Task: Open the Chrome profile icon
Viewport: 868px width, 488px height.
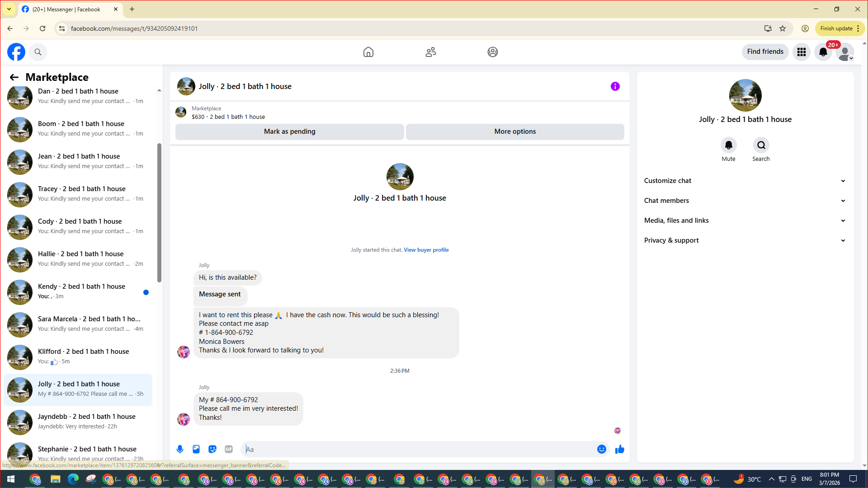Action: point(805,28)
